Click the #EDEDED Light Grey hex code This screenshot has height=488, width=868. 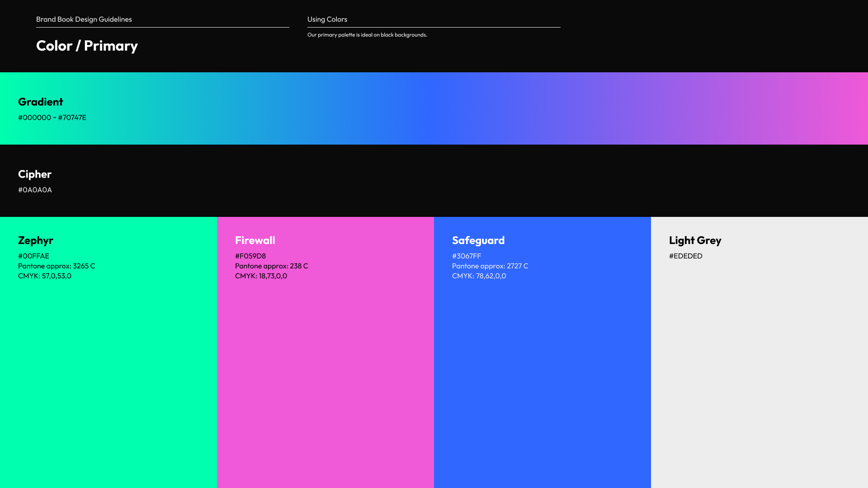click(686, 256)
